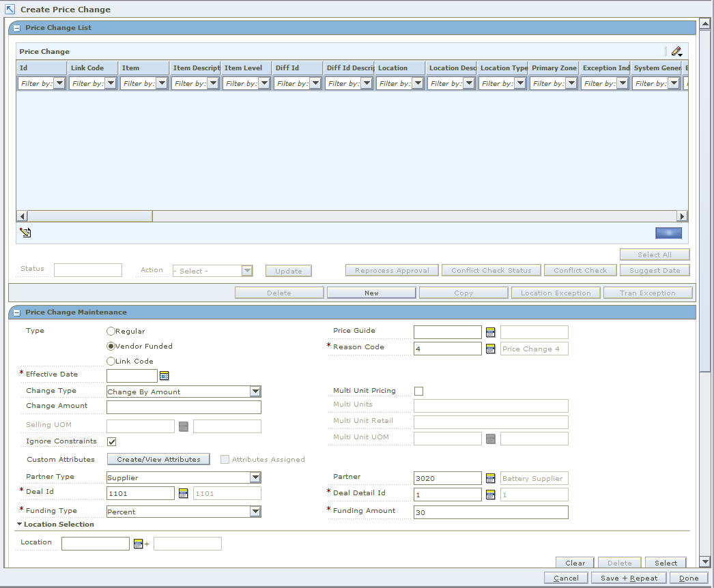Viewport: 714px width, 588px height.
Task: Open the Funding Type dropdown
Action: 255,512
